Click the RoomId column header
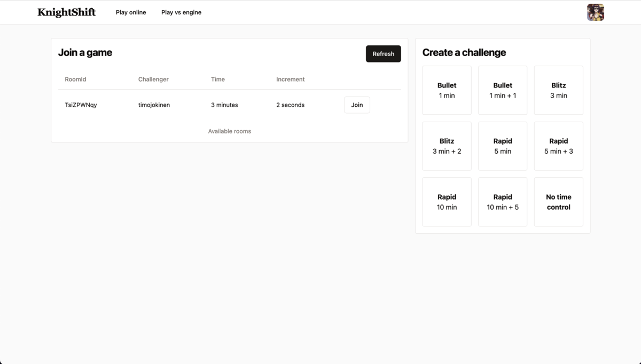Viewport: 641px width, 364px height. (75, 80)
